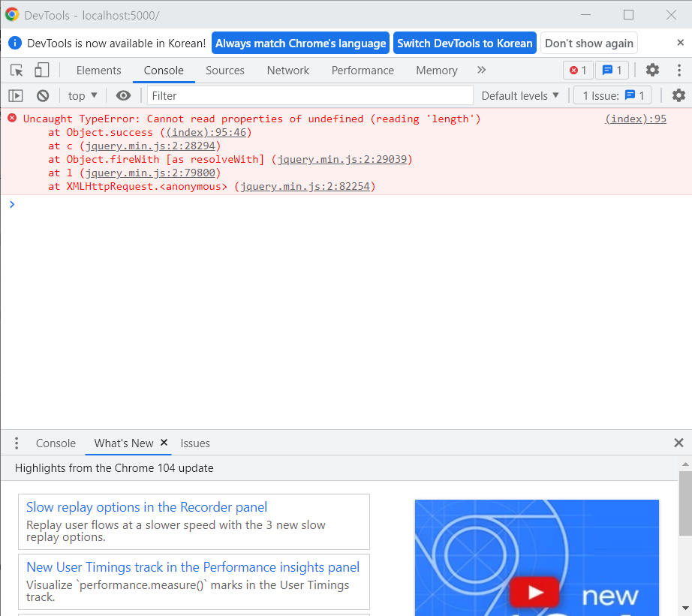Close the What's New tab

(164, 442)
